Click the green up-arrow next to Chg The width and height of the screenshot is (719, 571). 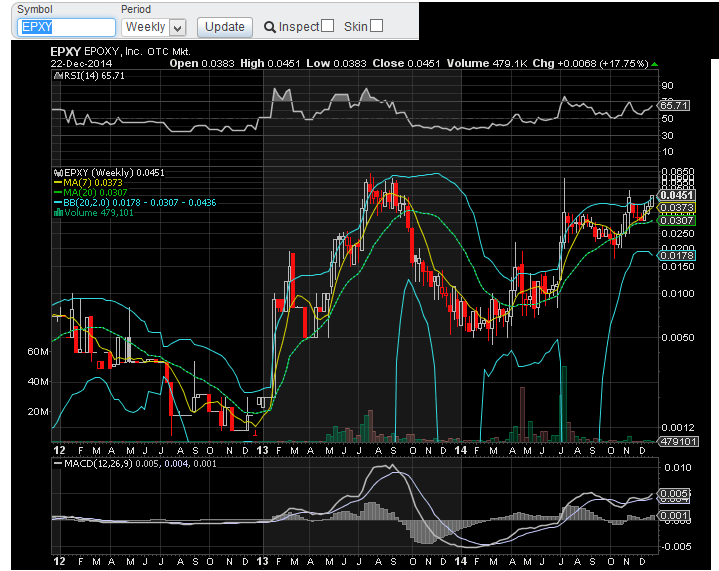pos(654,64)
